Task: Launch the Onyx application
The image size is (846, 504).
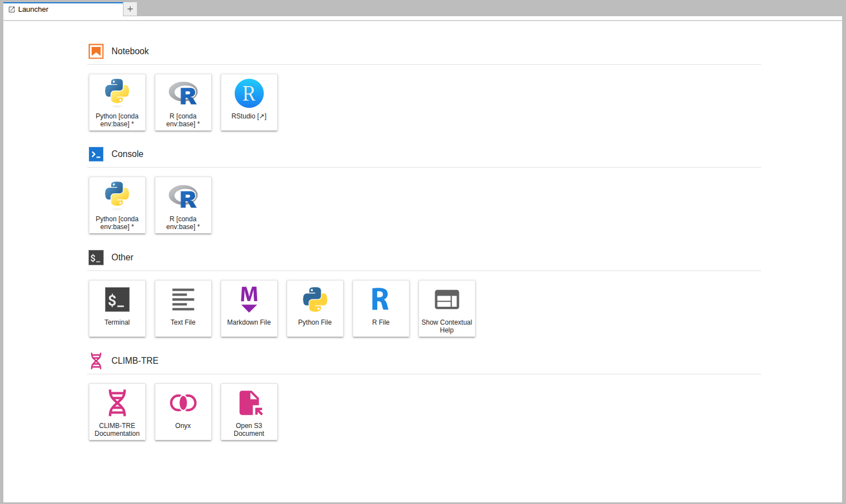Action: [183, 412]
